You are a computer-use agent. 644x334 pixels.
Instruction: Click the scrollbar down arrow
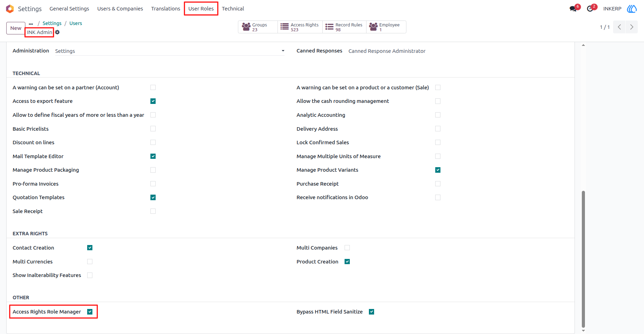coord(583,331)
